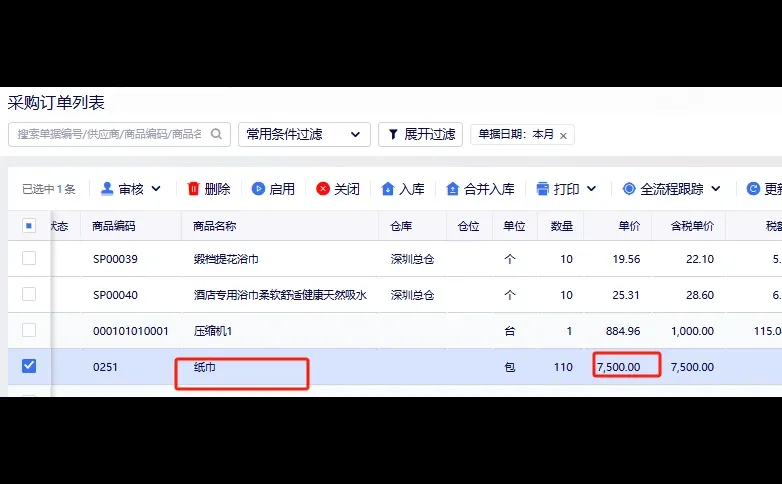Uncheck the 0251 纸巾 row checkbox
Image resolution: width=782 pixels, height=484 pixels.
coord(29,366)
